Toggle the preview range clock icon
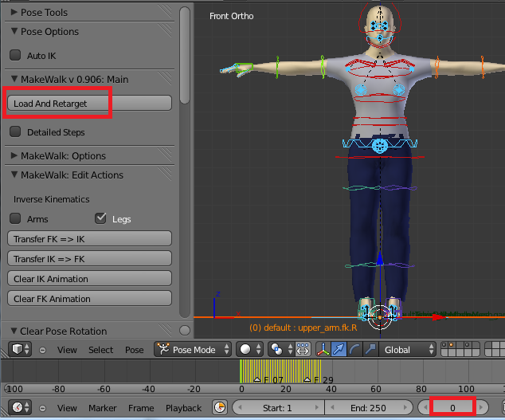Viewport: 505px width, 420px height. click(220, 407)
